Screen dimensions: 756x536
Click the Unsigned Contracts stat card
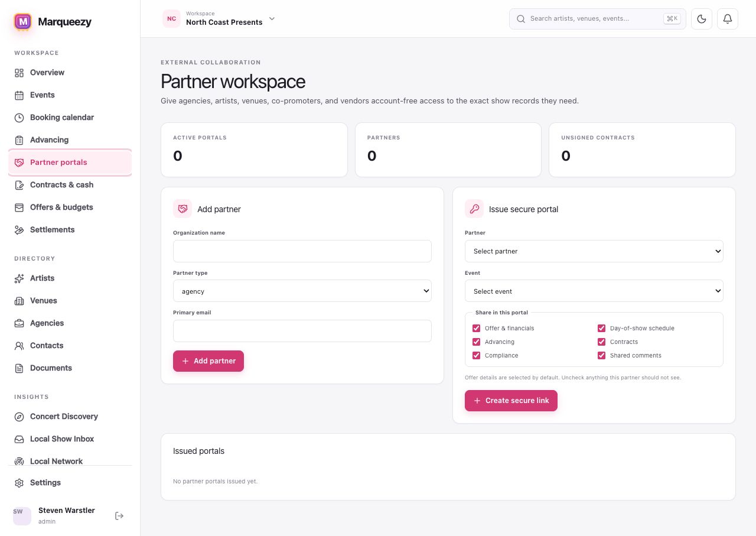tap(642, 150)
